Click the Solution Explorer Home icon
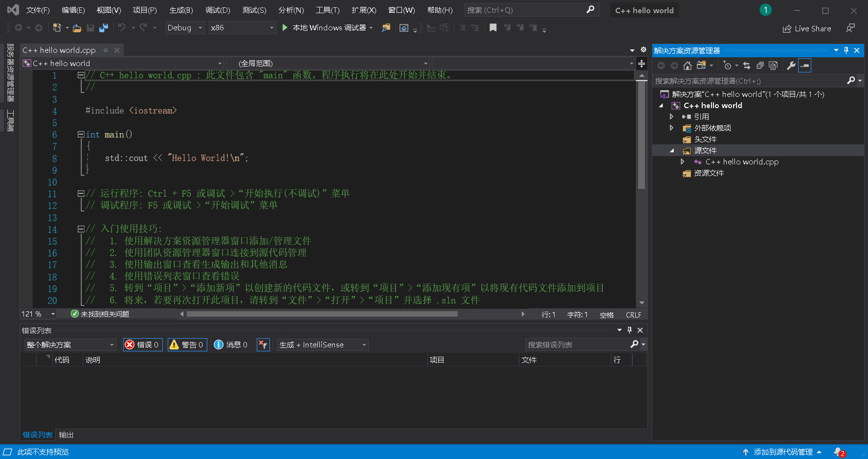Screen dimensions: 868x459 (x=687, y=66)
